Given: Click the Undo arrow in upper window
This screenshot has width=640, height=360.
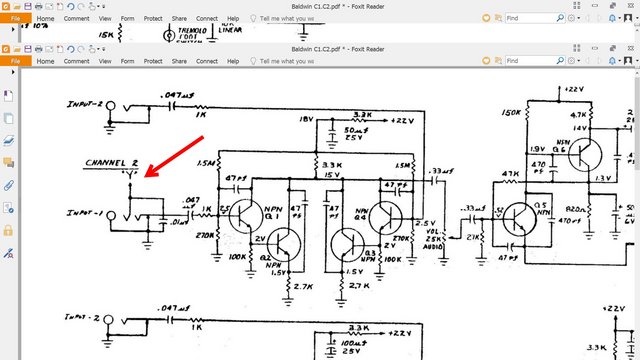Looking at the screenshot, I should (70, 7).
